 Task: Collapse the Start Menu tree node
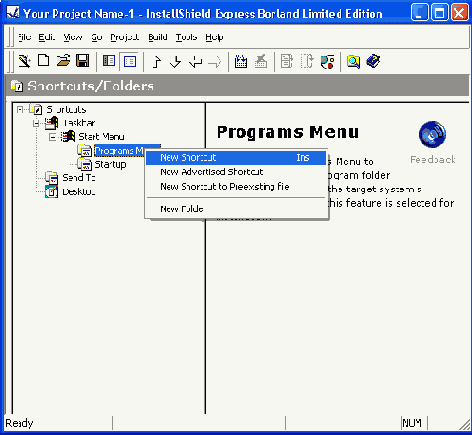52,137
